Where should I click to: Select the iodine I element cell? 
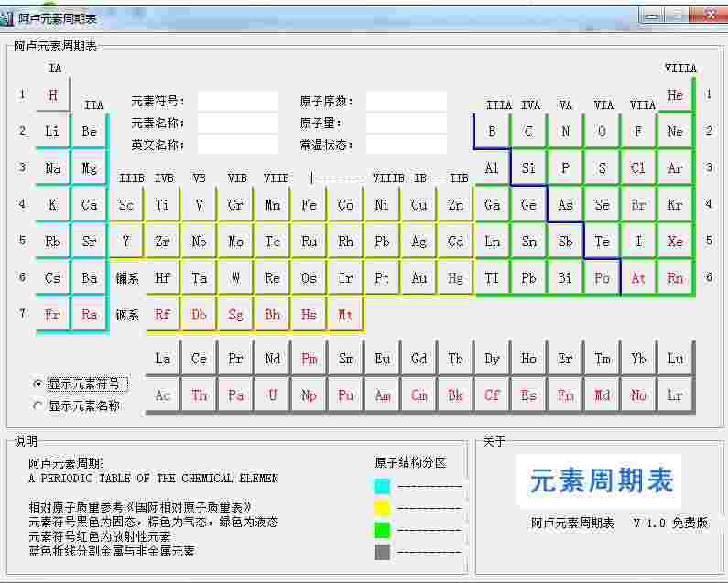pos(639,242)
